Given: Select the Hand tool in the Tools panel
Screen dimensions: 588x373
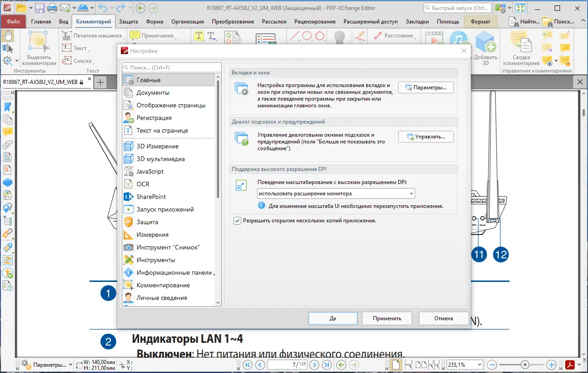Looking at the screenshot, I should tap(7, 35).
